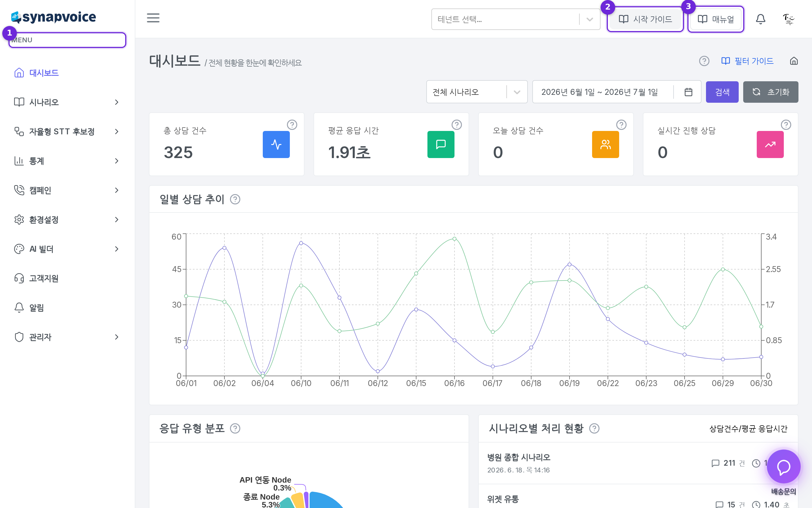The height and width of the screenshot is (508, 812).
Task: Click help icon next to 시나리오별 처리 현황
Action: click(594, 428)
